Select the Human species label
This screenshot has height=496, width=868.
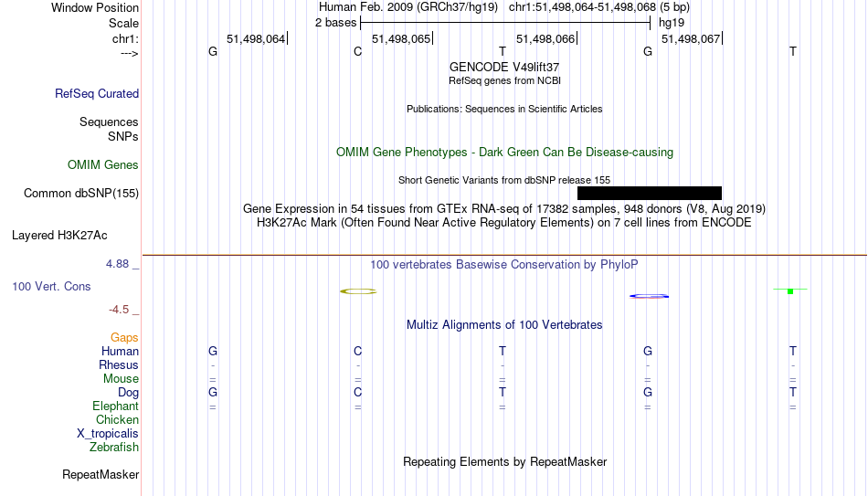click(x=120, y=351)
